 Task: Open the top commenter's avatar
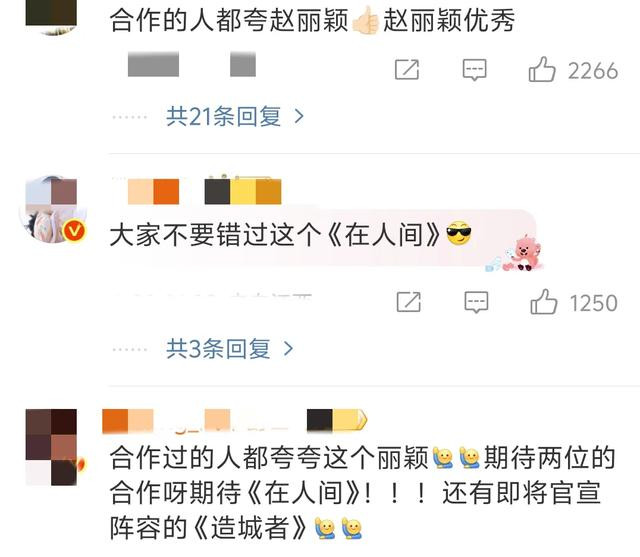[x=51, y=16]
